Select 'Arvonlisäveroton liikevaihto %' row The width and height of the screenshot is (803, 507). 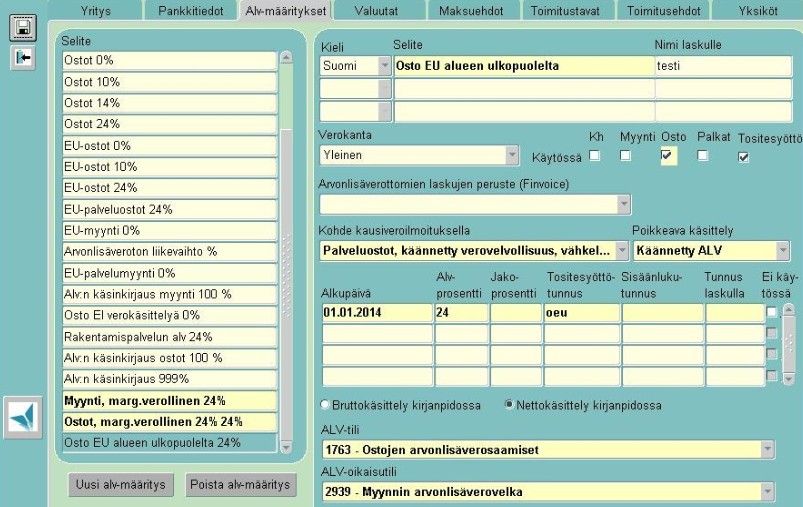[170, 252]
